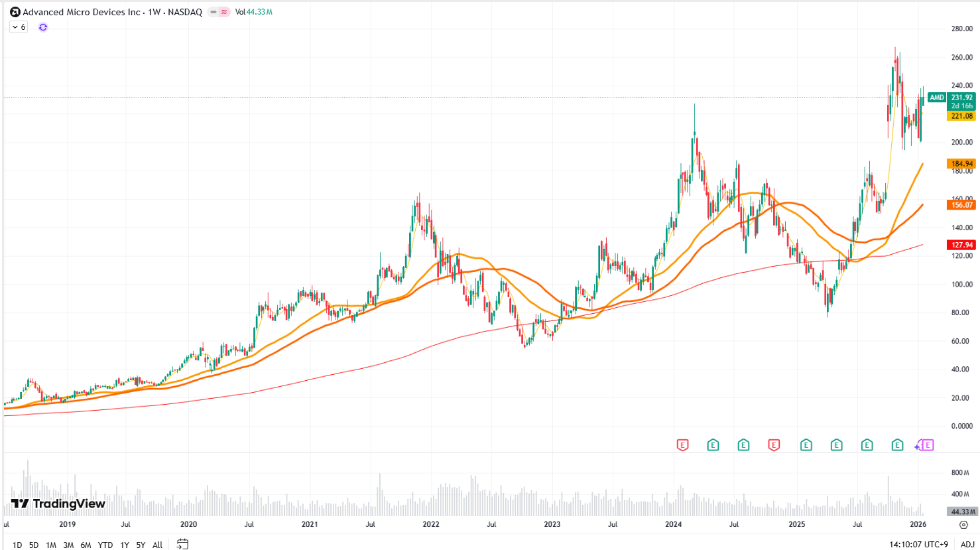Image resolution: width=980 pixels, height=550 pixels.
Task: Toggle the ADJ adjusted-data button
Action: click(967, 545)
